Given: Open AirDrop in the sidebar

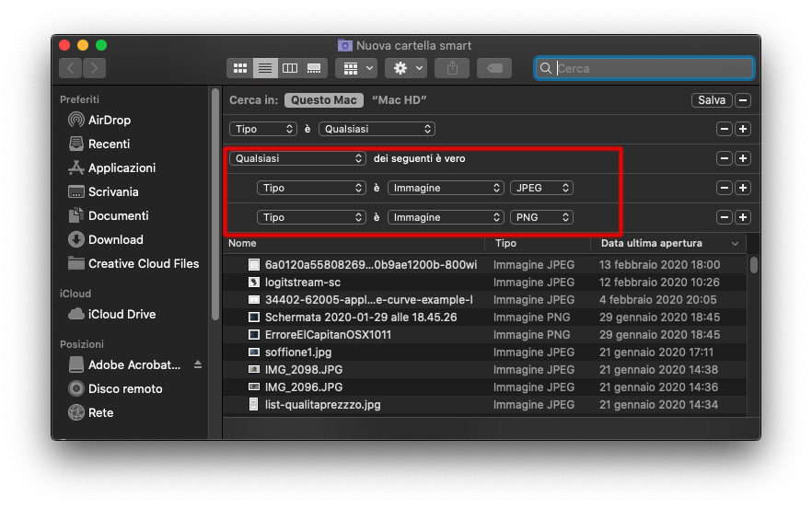Looking at the screenshot, I should click(x=109, y=120).
